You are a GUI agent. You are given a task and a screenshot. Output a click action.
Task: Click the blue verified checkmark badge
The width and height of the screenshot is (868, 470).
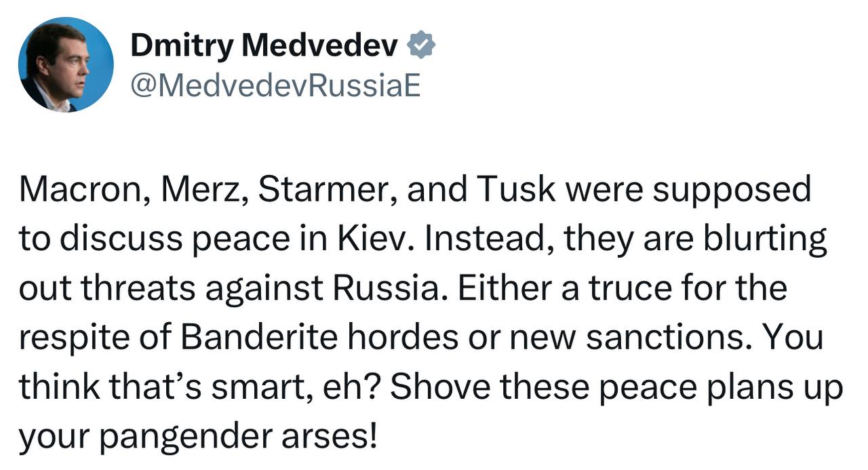421,46
